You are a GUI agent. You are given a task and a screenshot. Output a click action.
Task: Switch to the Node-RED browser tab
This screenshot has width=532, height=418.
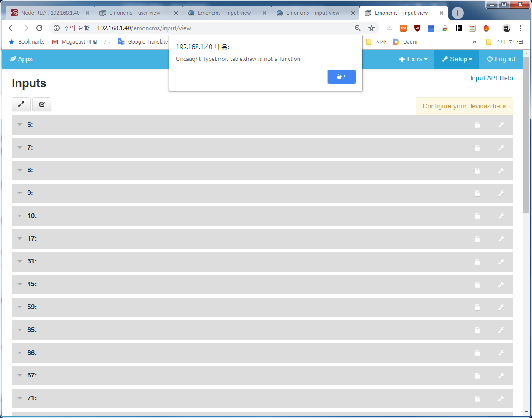[50, 13]
